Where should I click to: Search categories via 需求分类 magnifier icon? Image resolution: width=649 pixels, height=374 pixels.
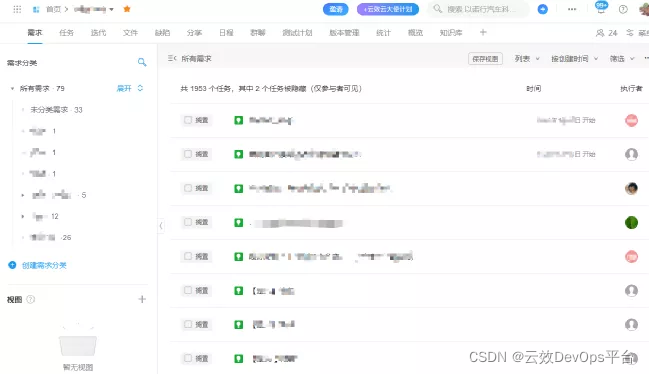coord(142,62)
